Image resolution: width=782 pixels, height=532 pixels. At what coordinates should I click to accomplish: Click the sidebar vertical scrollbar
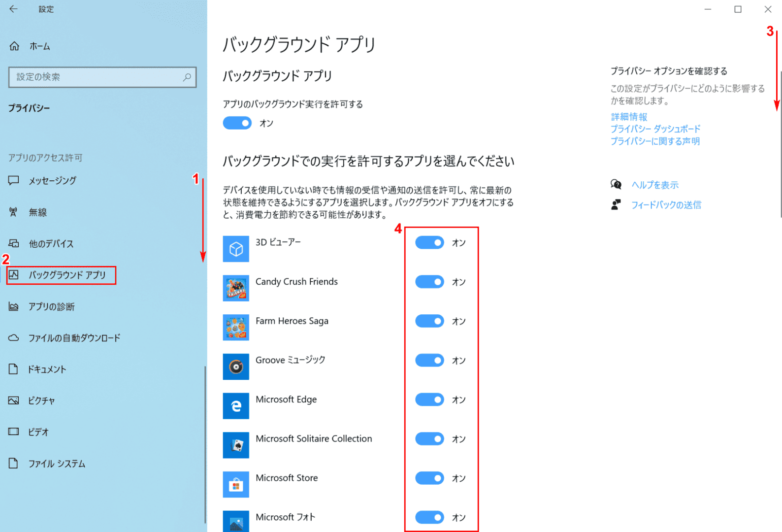(x=205, y=445)
